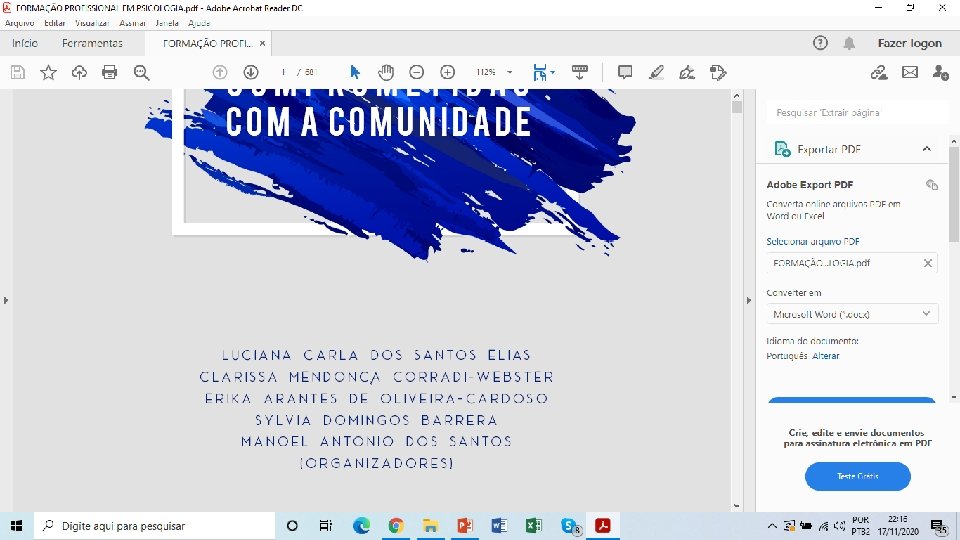Remove selected file FORMAÇÃO PDF with X
The image size is (960, 540).
tap(928, 263)
